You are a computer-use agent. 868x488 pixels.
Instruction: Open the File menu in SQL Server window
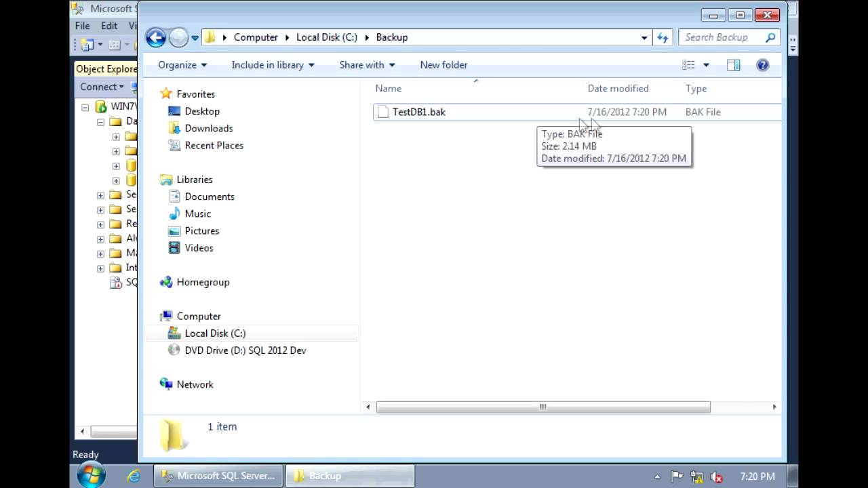tap(82, 26)
